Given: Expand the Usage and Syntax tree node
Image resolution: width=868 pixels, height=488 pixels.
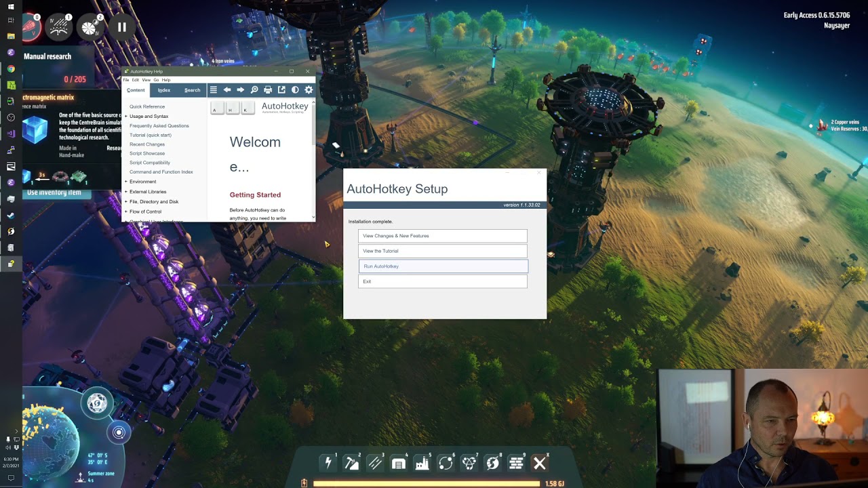Looking at the screenshot, I should point(125,116).
